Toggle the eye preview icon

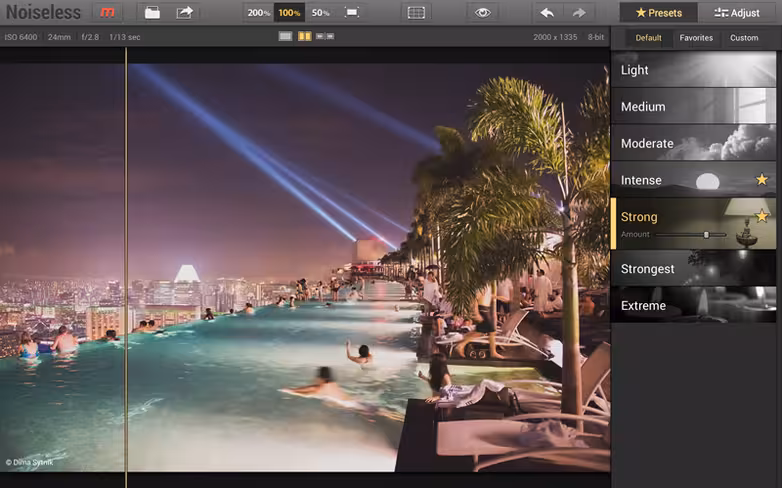coord(482,12)
